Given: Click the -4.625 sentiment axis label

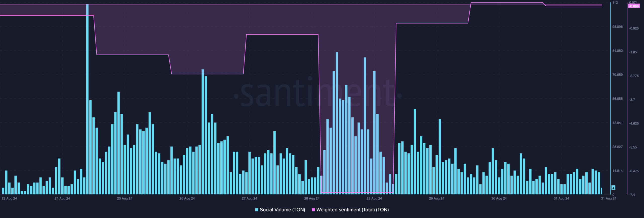Looking at the screenshot, I should point(634,123).
